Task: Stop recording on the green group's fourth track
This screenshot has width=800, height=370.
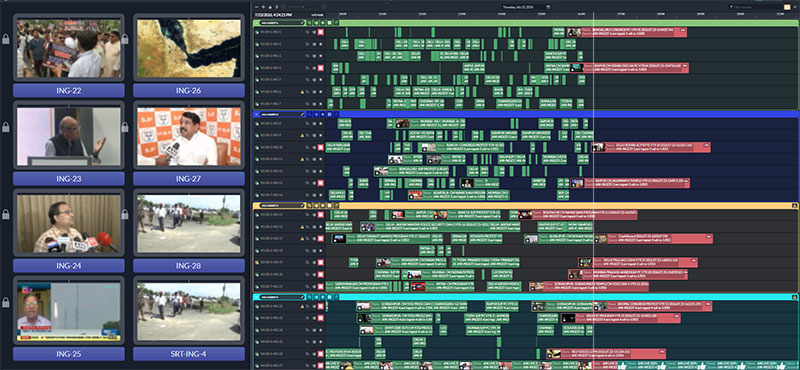Action: click(x=321, y=68)
